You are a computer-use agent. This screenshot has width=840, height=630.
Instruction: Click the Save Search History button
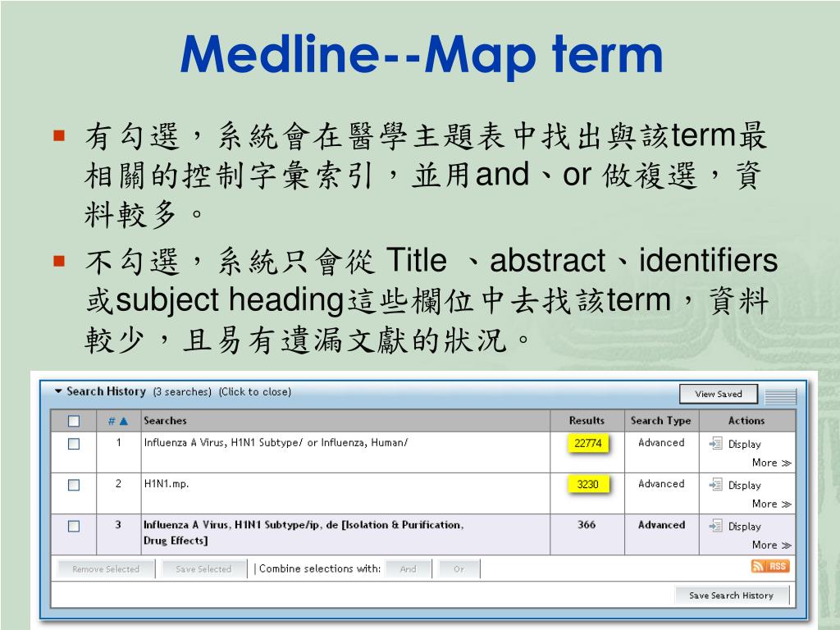pyautogui.click(x=731, y=596)
